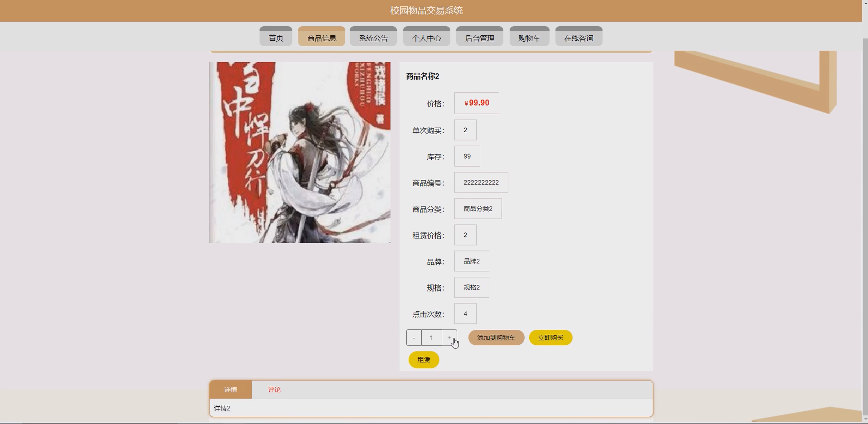
Task: Increase quantity with the plus button
Action: [x=449, y=337]
